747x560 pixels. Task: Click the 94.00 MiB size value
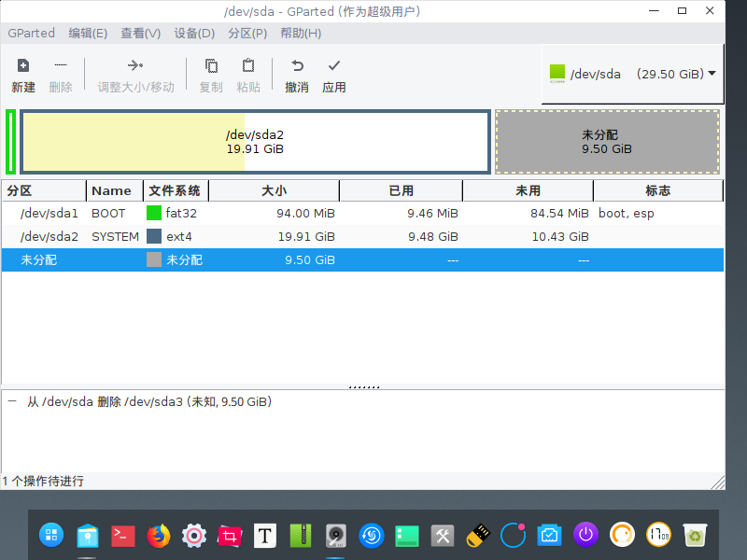306,214
